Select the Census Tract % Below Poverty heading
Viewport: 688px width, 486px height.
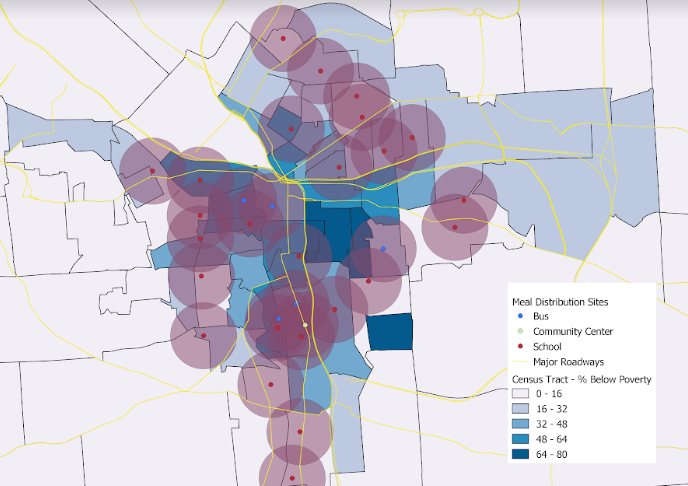[581, 379]
